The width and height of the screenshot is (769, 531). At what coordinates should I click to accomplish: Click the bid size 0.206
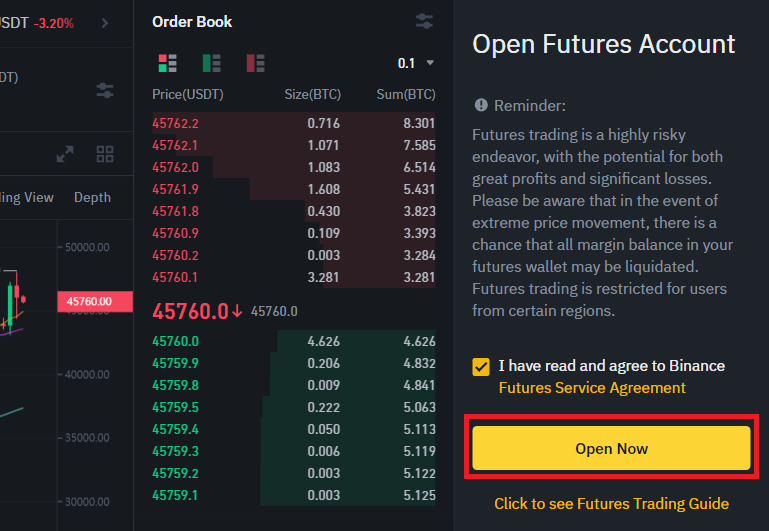(x=324, y=363)
